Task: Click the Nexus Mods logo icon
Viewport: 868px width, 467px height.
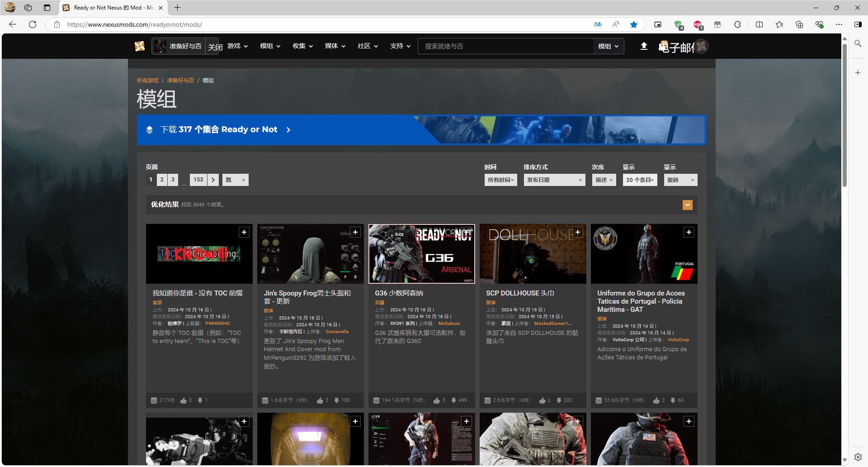Action: pos(140,46)
